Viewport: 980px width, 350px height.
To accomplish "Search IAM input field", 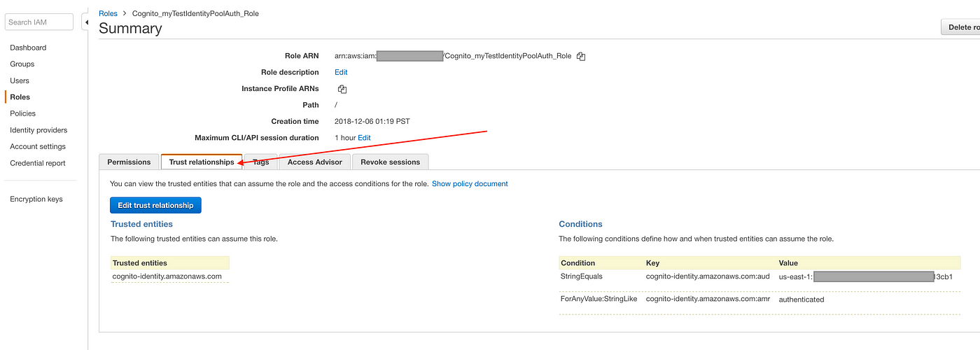I will 39,22.
